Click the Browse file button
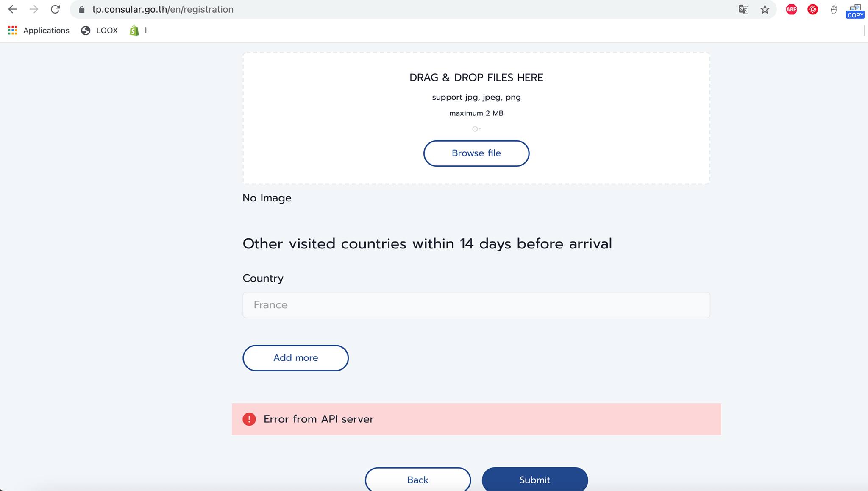Image resolution: width=868 pixels, height=491 pixels. [x=476, y=153]
